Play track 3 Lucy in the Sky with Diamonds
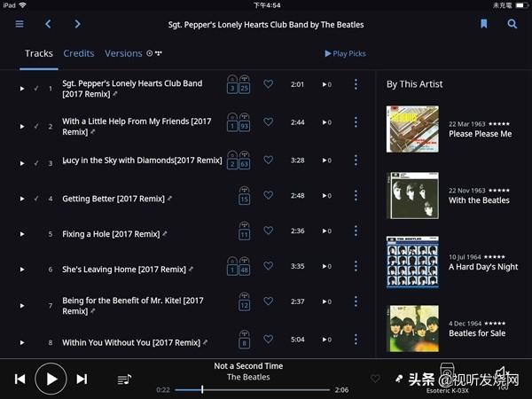Image resolution: width=532 pixels, height=399 pixels. tap(22, 163)
